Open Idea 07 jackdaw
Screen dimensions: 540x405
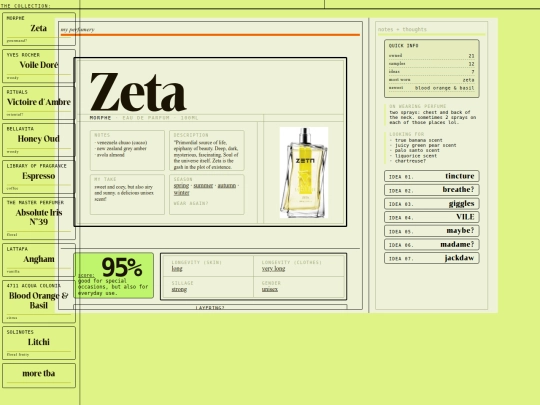(432, 258)
